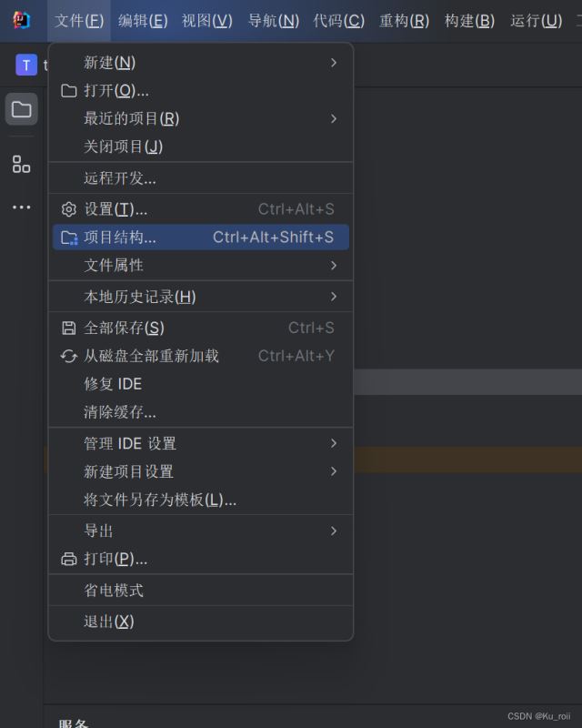
Task: Click the gear icon beside 设置(T)
Action: pyautogui.click(x=68, y=209)
